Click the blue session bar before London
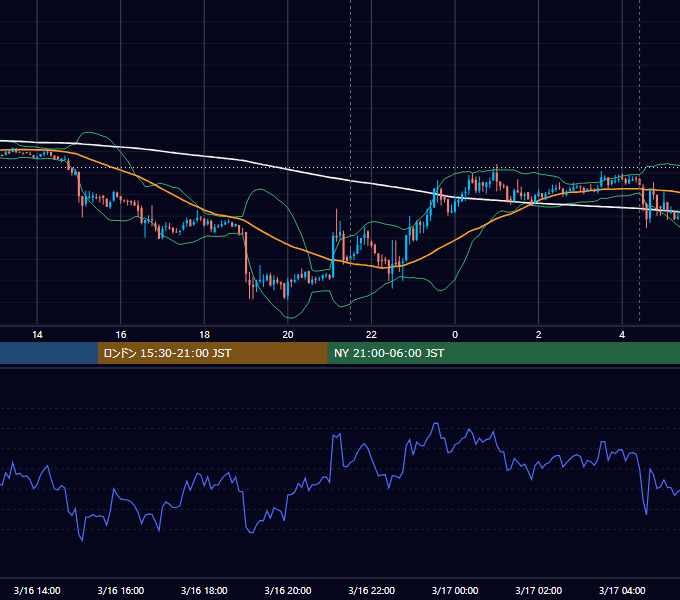Screen dimensions: 680x600 [x=49, y=353]
